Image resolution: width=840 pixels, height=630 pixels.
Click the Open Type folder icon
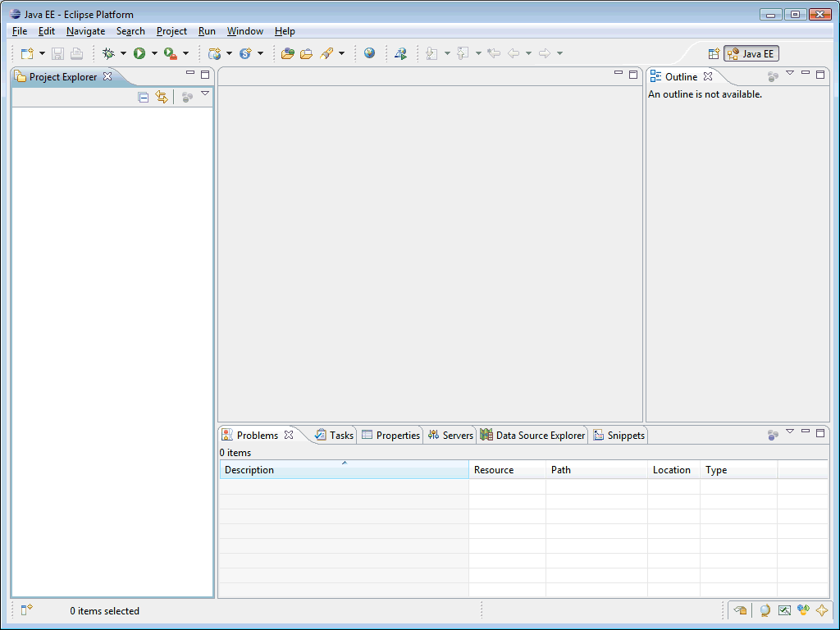[288, 53]
